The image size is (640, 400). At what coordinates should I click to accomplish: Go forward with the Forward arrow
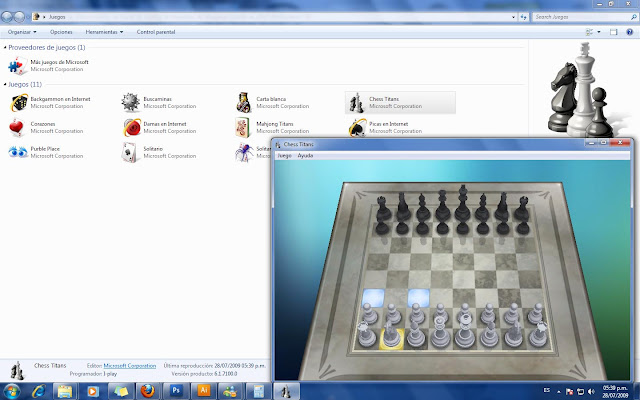point(19,17)
